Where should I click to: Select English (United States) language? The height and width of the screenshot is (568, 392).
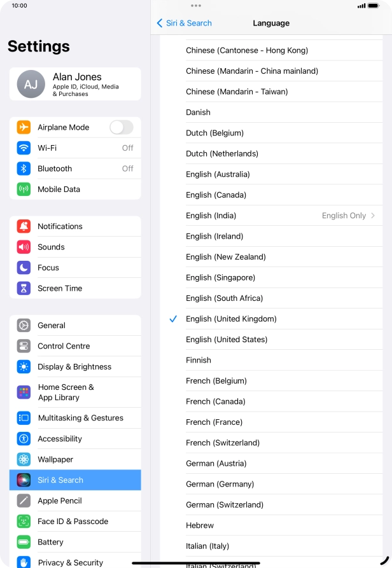click(227, 340)
